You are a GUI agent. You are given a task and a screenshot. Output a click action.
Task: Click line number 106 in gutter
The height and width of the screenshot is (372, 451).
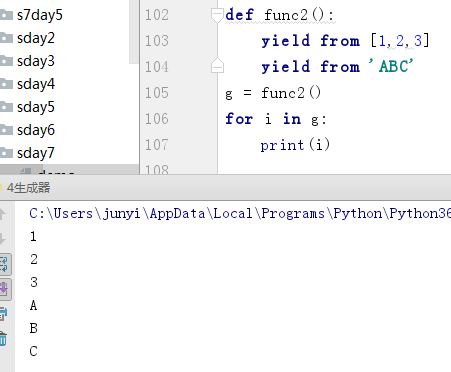[157, 119]
